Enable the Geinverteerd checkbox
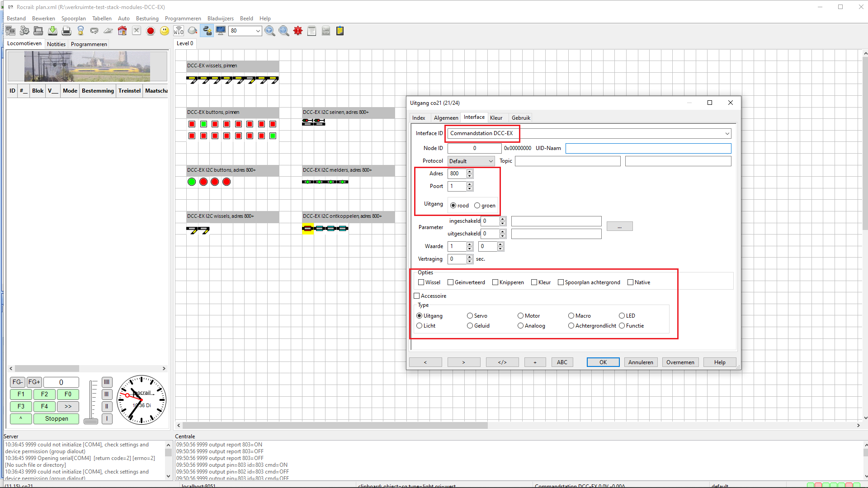This screenshot has height=488, width=868. coord(451,282)
